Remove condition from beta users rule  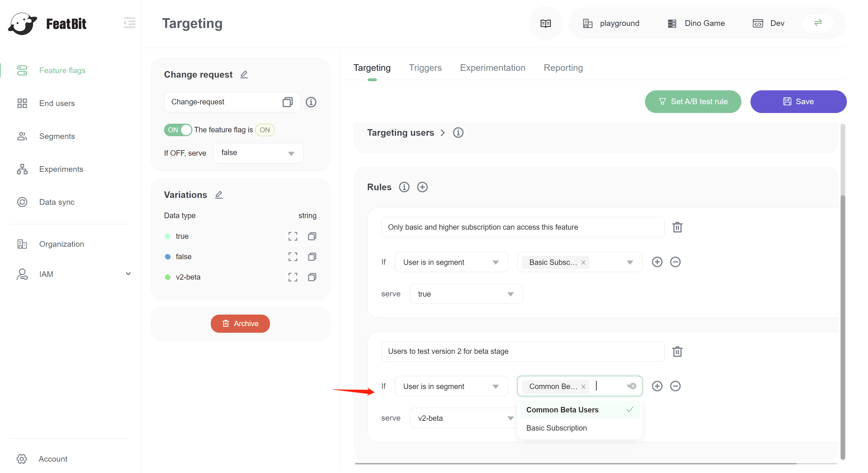(675, 386)
